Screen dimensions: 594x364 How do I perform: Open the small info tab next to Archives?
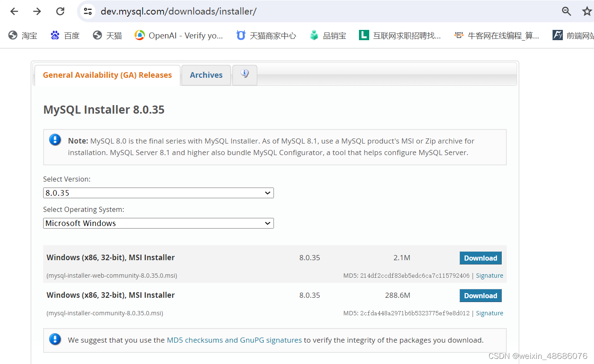click(x=244, y=74)
